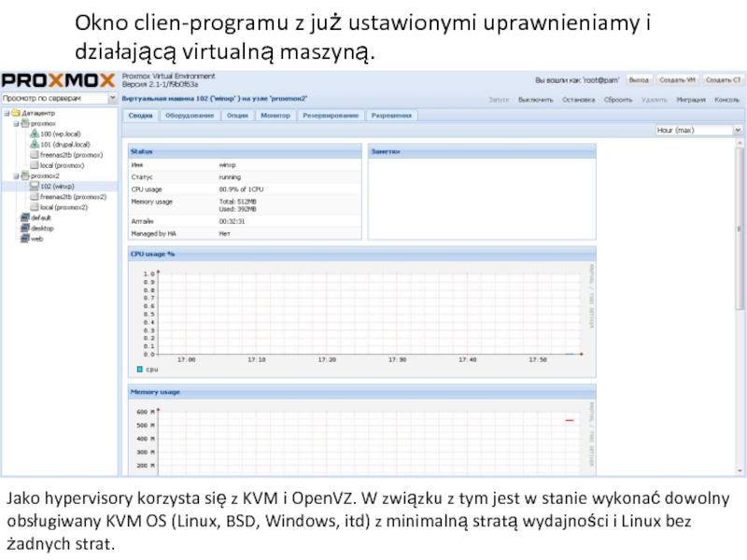Screen dimensions: 747x560
Task: Open the Монитор tab
Action: [x=275, y=116]
